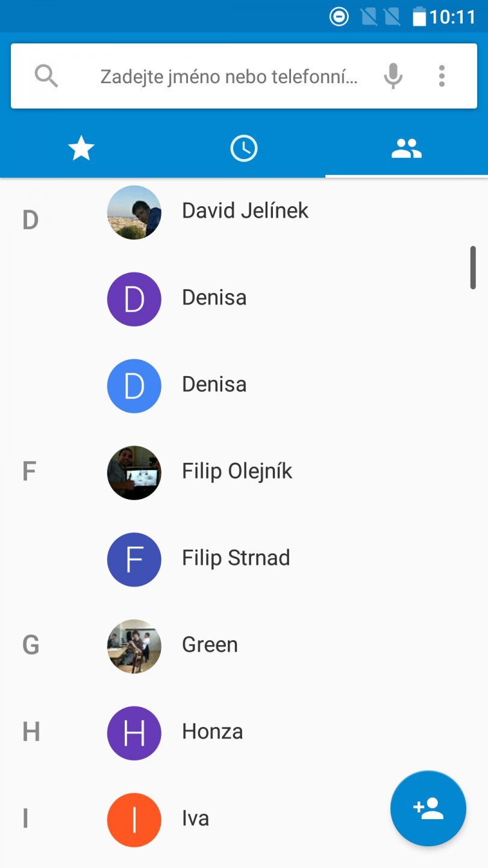Switch to the Favorites star tab
This screenshot has height=868, width=488.
[81, 148]
